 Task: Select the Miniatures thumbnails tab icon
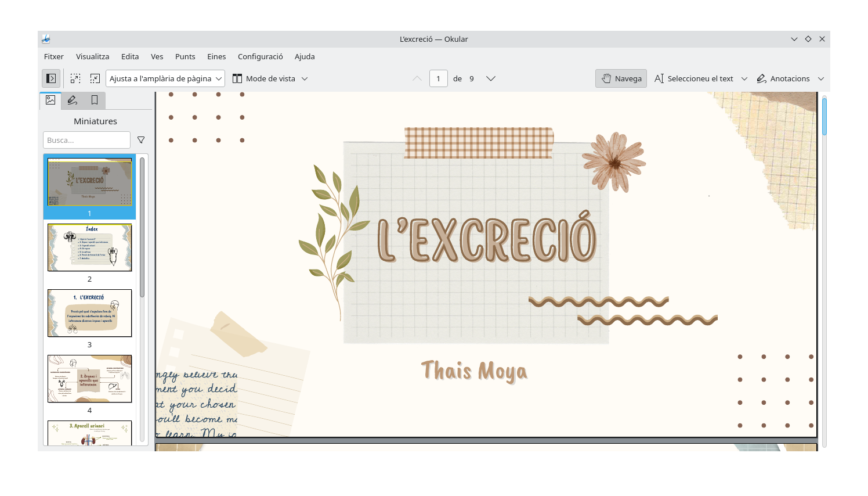pos(50,100)
